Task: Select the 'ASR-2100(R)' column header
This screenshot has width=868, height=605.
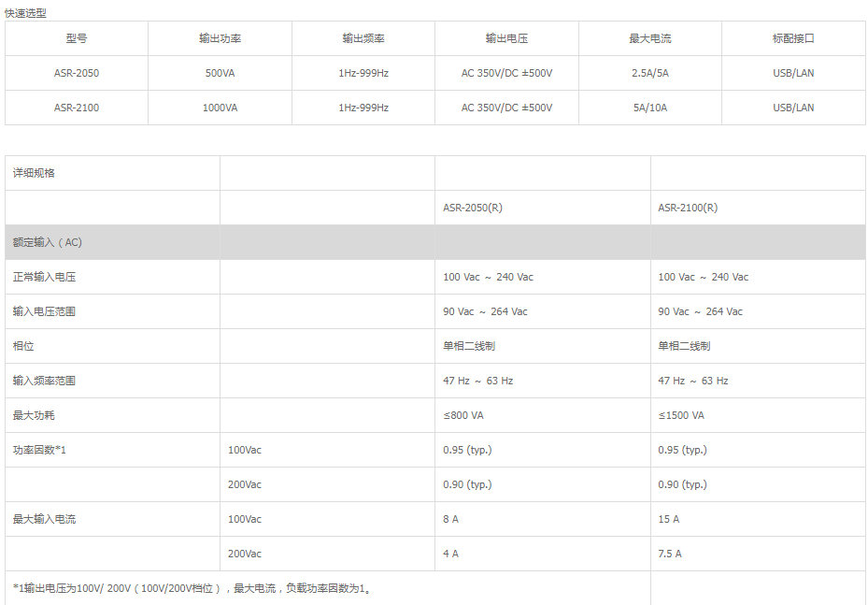Action: point(688,208)
